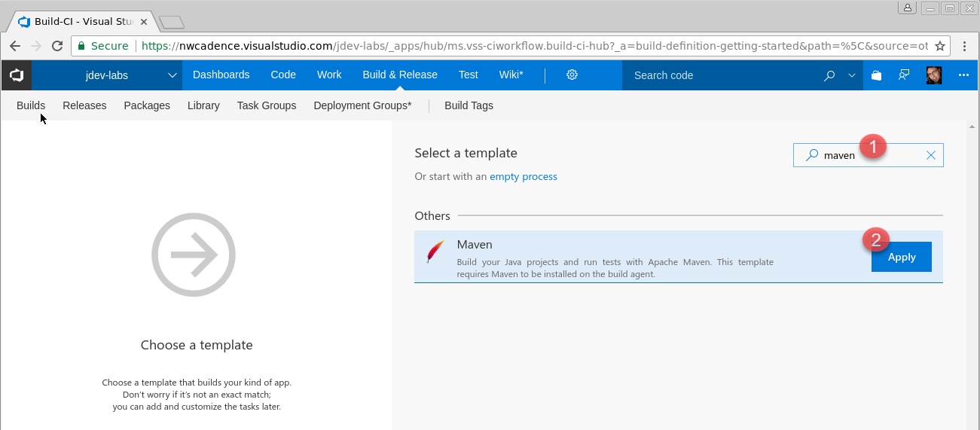This screenshot has height=430, width=980.
Task: Click the 'Others' category label
Action: [432, 215]
